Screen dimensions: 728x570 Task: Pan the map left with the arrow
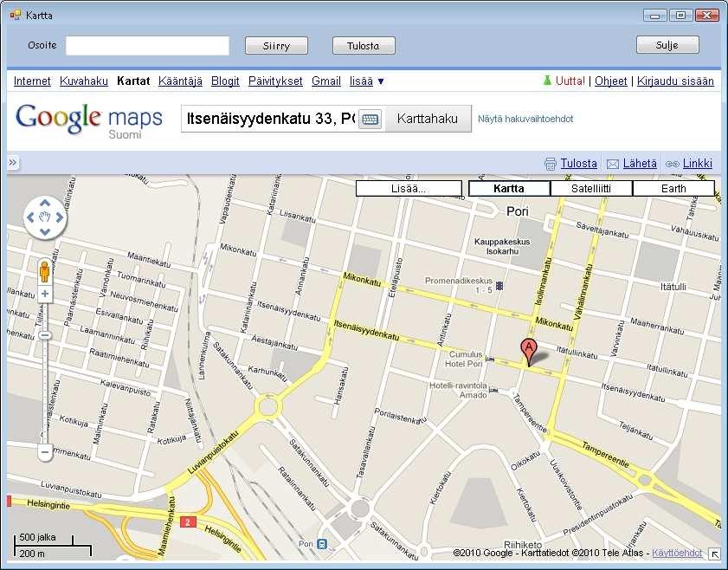tap(30, 217)
